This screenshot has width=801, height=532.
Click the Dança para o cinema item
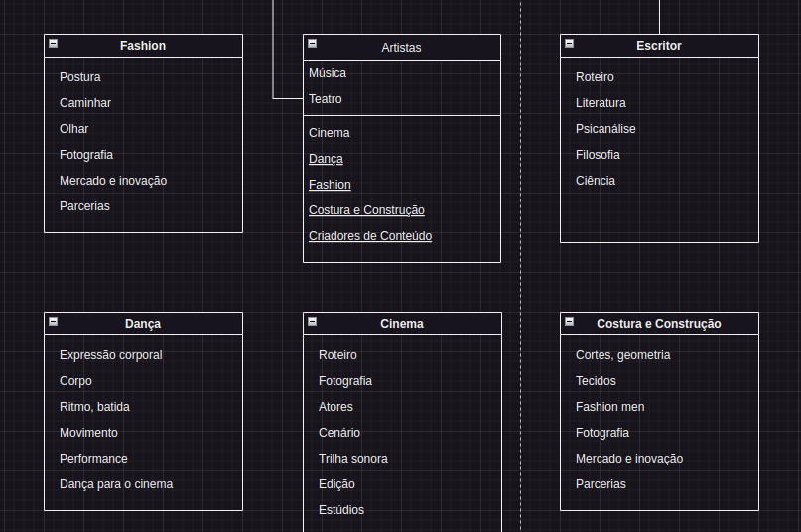point(116,484)
